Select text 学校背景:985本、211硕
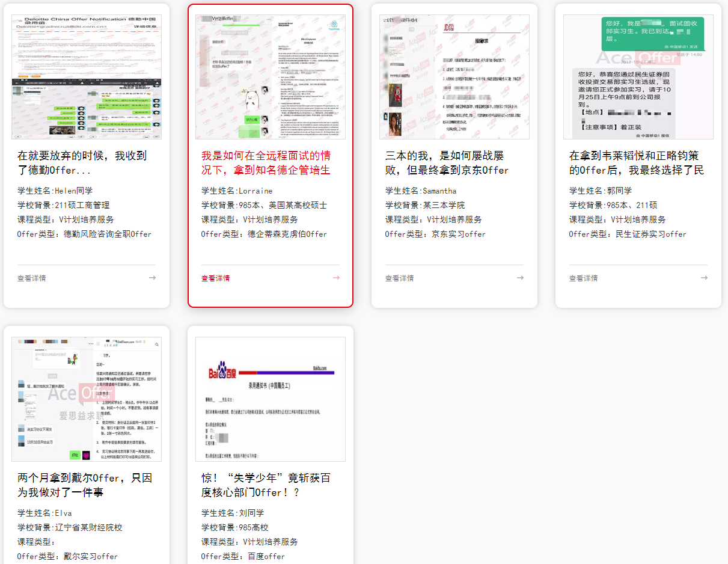This screenshot has width=728, height=564. pyautogui.click(x=613, y=205)
